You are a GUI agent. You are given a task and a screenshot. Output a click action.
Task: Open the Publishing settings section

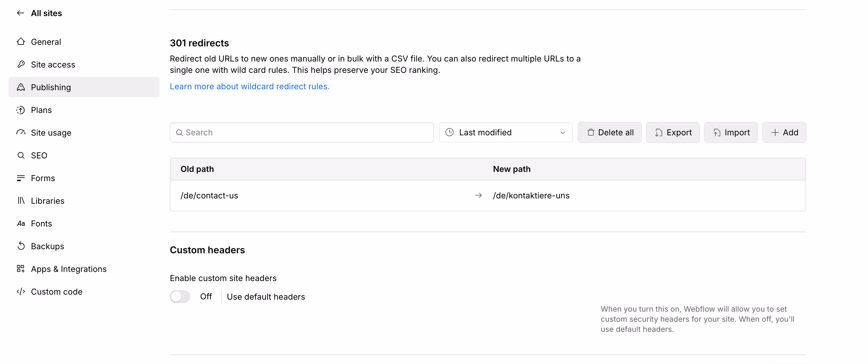tap(51, 87)
